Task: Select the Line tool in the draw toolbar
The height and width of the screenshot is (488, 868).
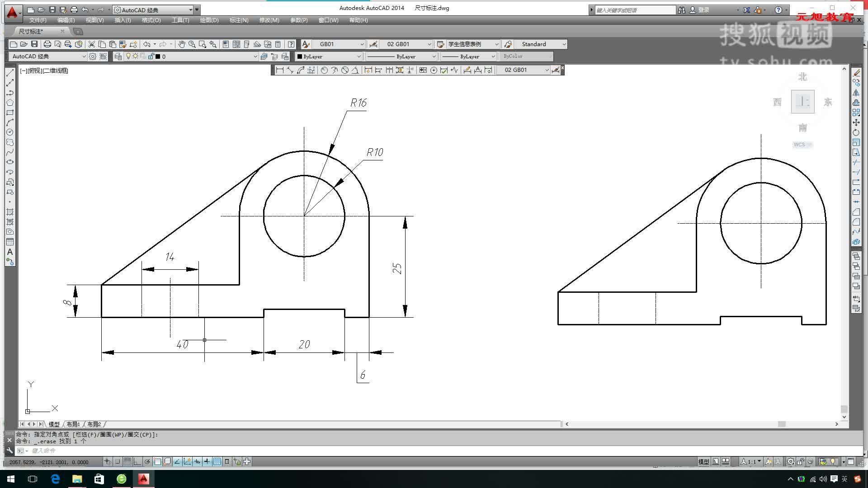Action: pyautogui.click(x=10, y=73)
